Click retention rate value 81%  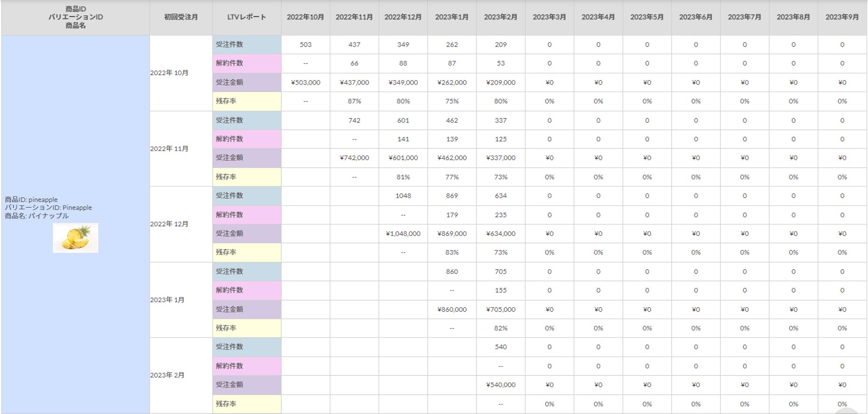[403, 177]
